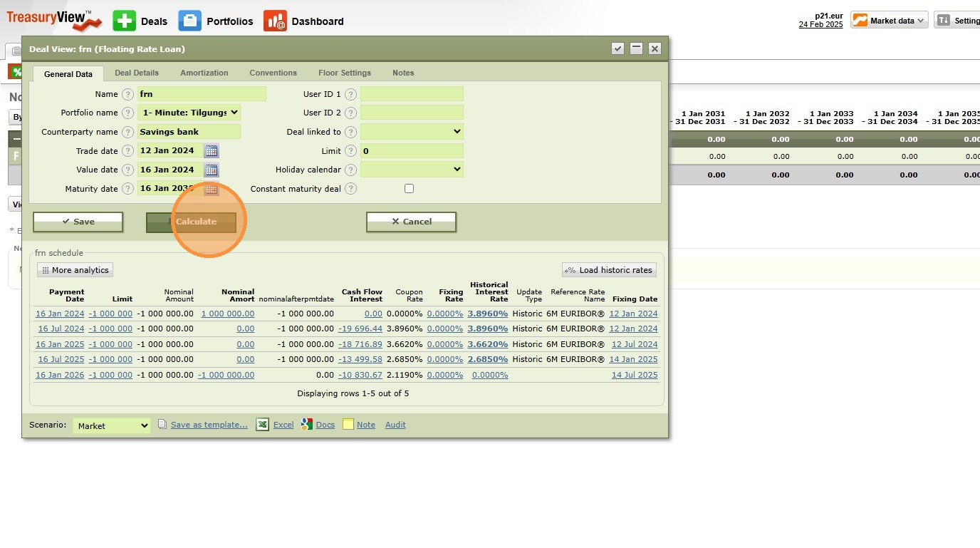Click the Counterparty name input field
The width and height of the screenshot is (980, 548).
[189, 132]
